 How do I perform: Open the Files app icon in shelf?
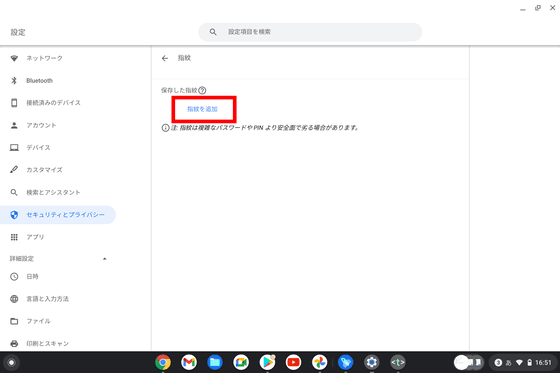coord(215,362)
